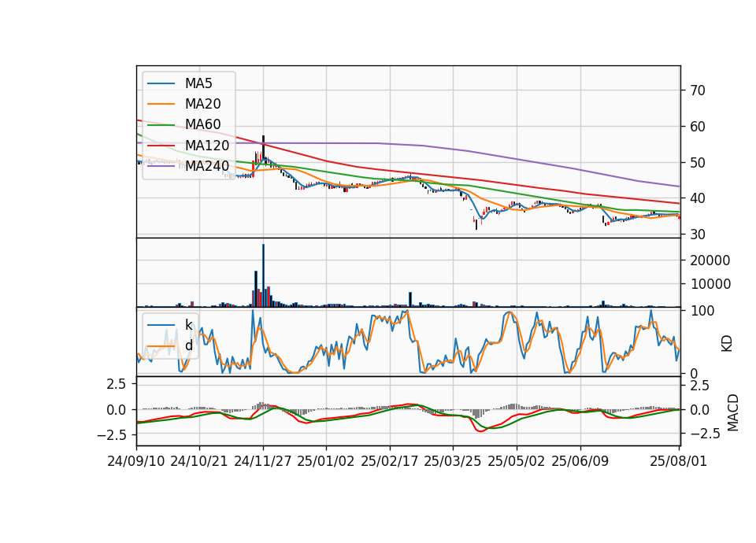The width and height of the screenshot is (756, 543).
Task: Click the blue MA5 legend line sample
Action: tap(161, 84)
